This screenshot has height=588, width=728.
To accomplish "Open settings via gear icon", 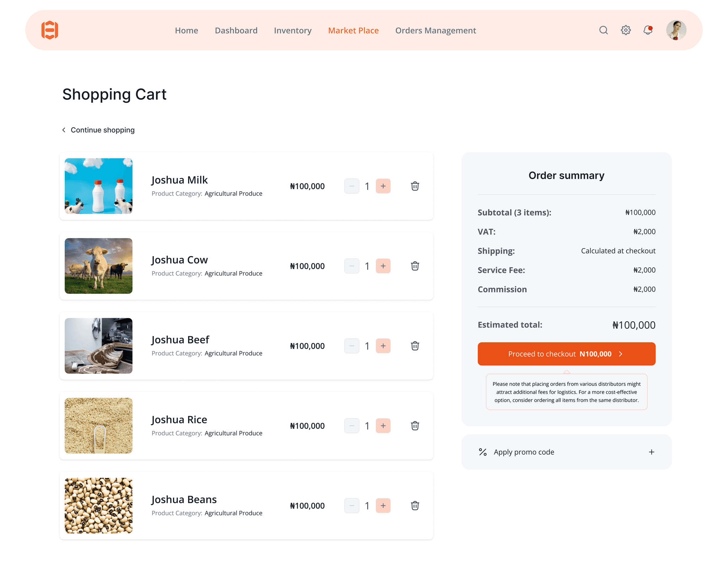I will point(626,30).
